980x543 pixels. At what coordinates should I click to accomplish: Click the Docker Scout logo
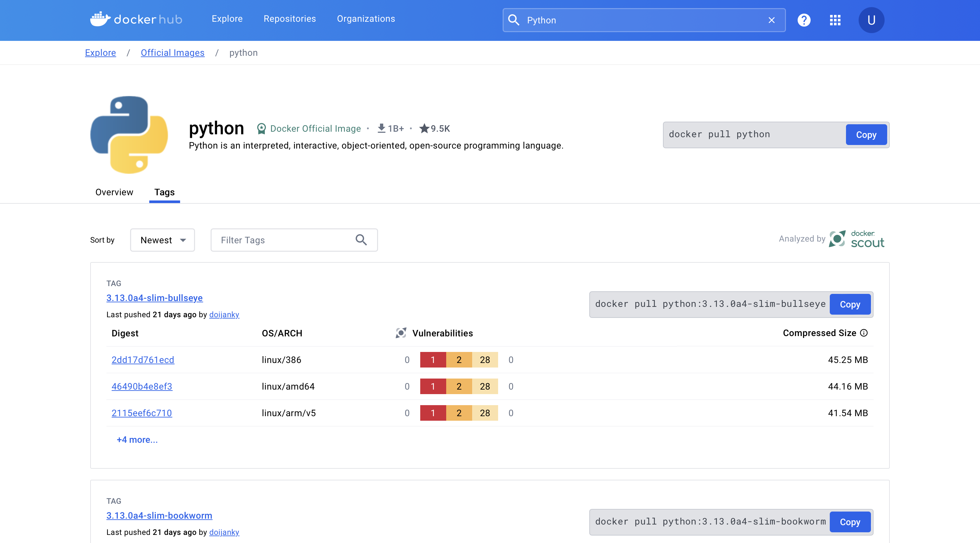tap(857, 239)
